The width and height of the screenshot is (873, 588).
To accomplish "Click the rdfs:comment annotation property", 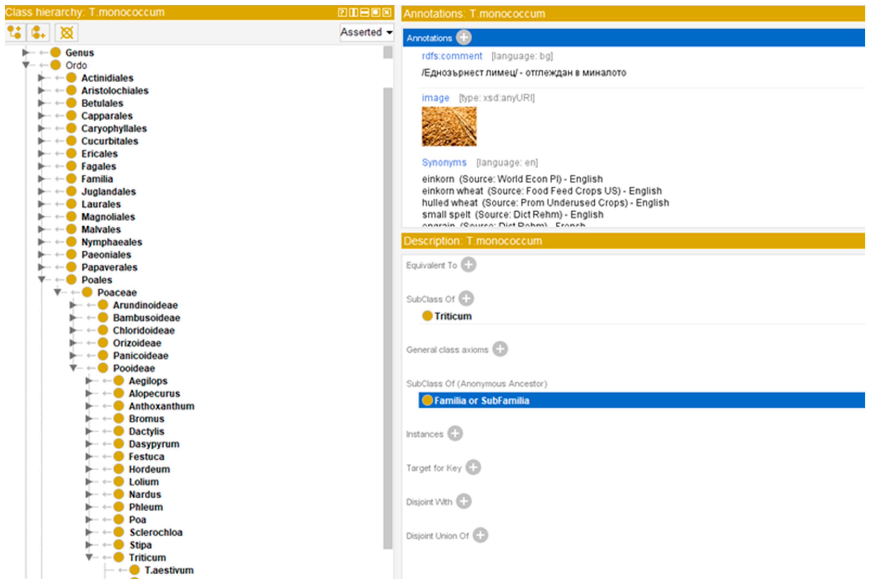I will click(452, 56).
